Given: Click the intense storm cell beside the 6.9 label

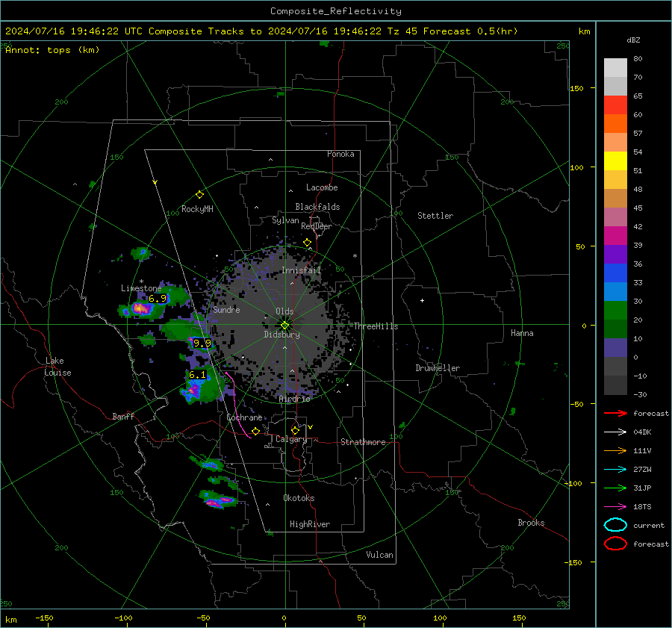Looking at the screenshot, I should (x=140, y=308).
